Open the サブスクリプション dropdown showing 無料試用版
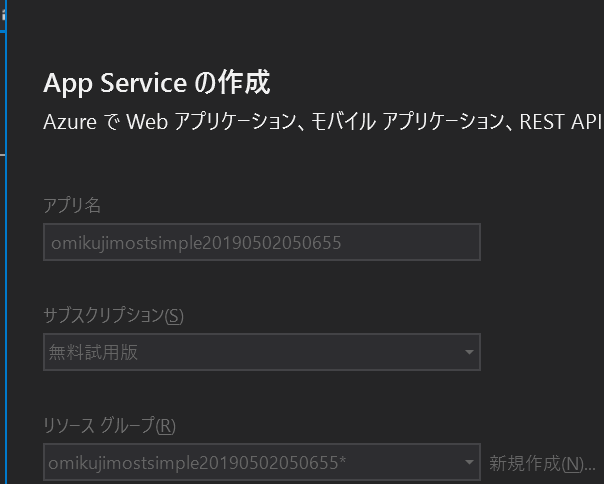This screenshot has height=484, width=604. point(262,352)
